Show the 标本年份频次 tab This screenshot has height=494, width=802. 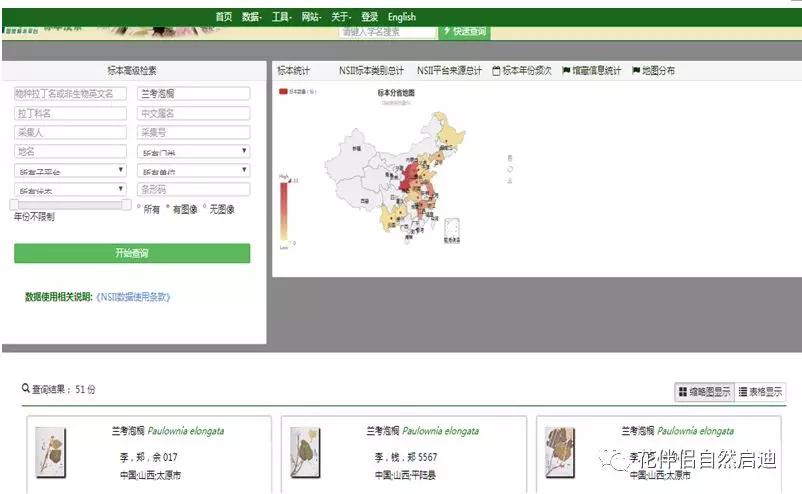522,71
